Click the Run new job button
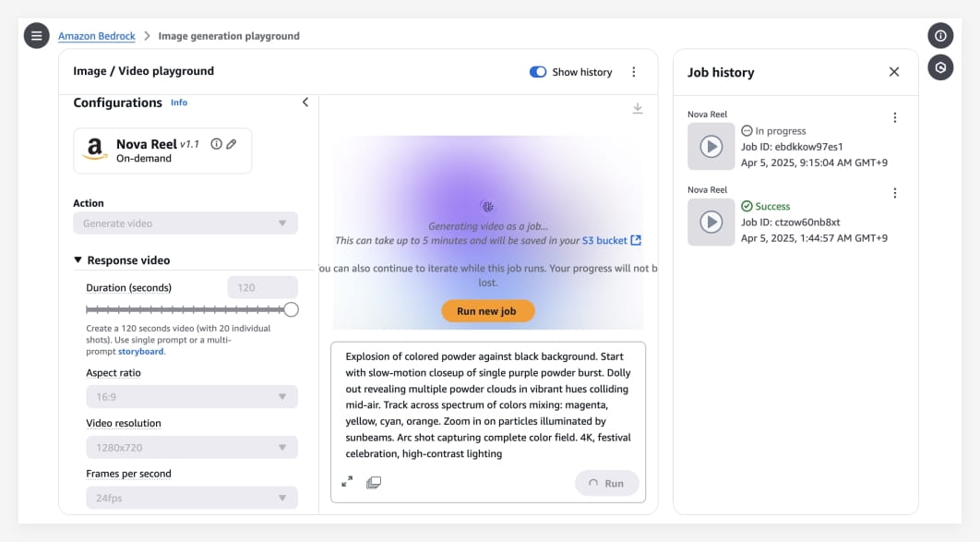The height and width of the screenshot is (542, 980). pyautogui.click(x=487, y=310)
